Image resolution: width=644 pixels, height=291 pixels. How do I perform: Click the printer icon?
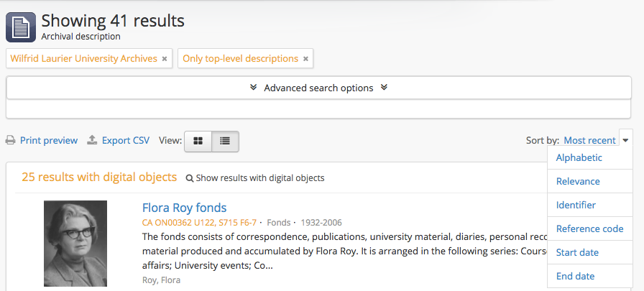pyautogui.click(x=11, y=141)
